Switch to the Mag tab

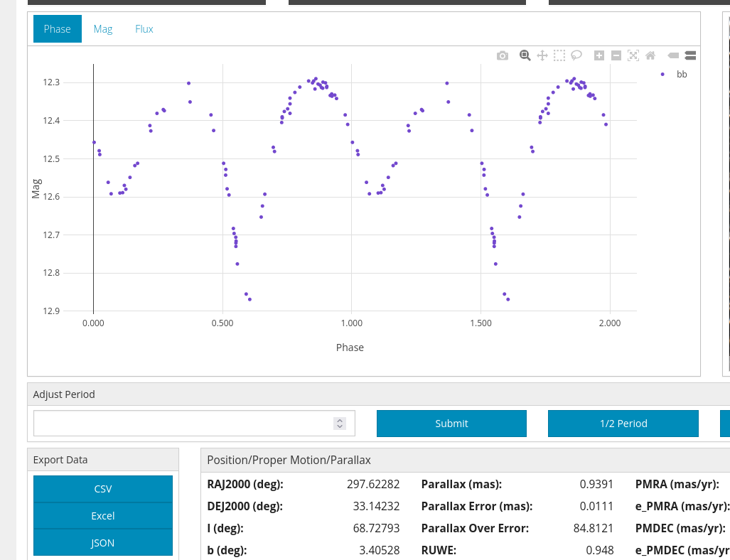coord(103,29)
